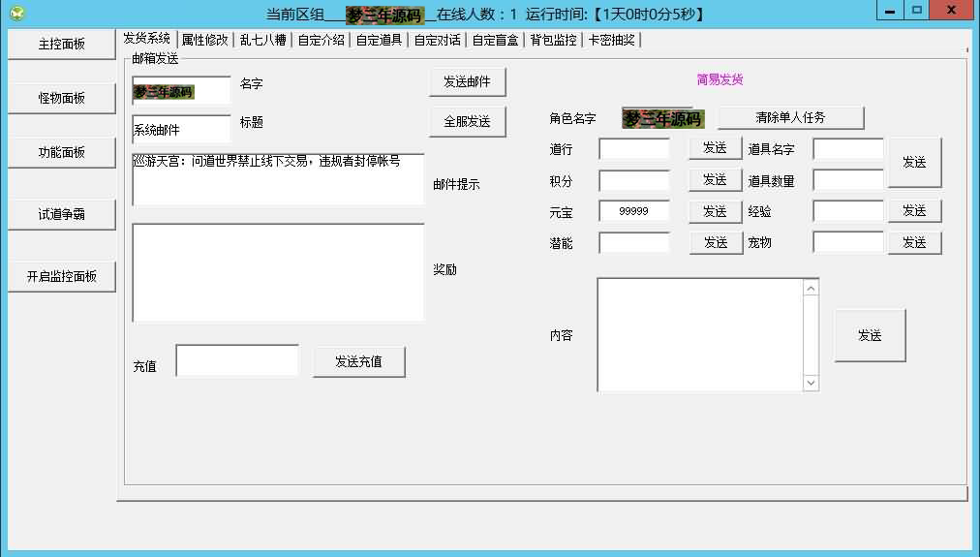Click 发送 button beside 内容 box
The height and width of the screenshot is (557, 980).
pos(870,336)
